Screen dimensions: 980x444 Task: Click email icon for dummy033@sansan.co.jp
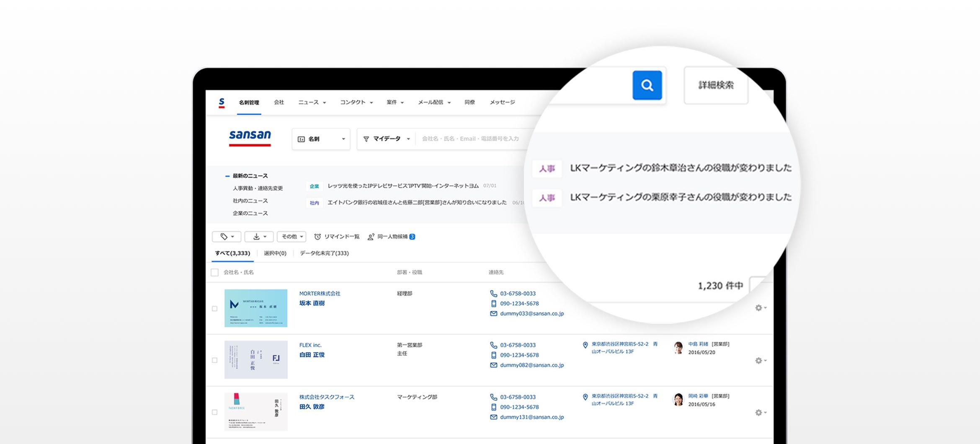click(x=493, y=314)
